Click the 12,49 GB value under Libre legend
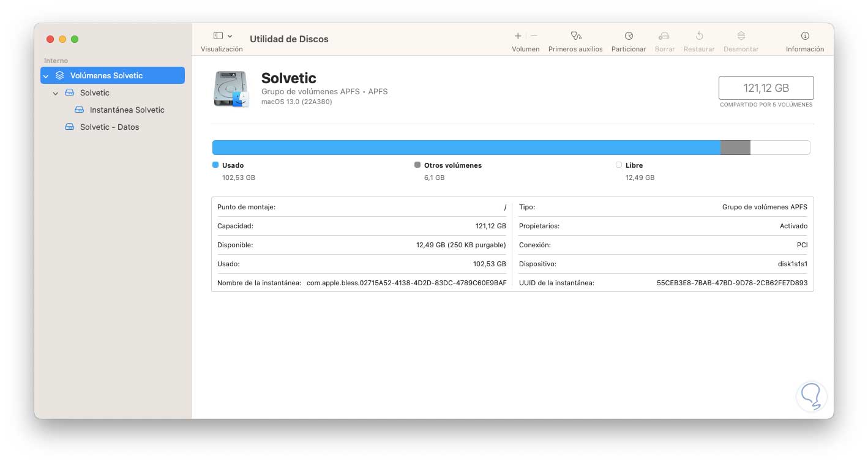Image resolution: width=868 pixels, height=464 pixels. click(x=640, y=178)
